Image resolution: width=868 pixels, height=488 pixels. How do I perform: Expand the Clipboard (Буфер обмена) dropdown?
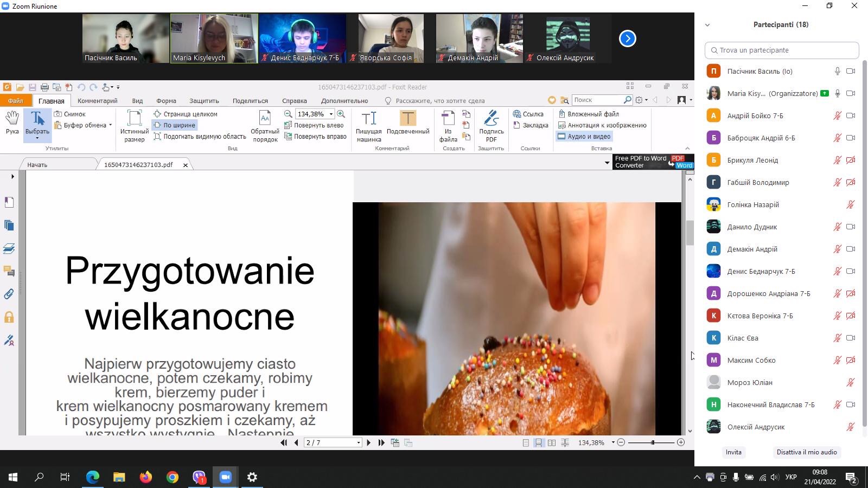tap(110, 125)
